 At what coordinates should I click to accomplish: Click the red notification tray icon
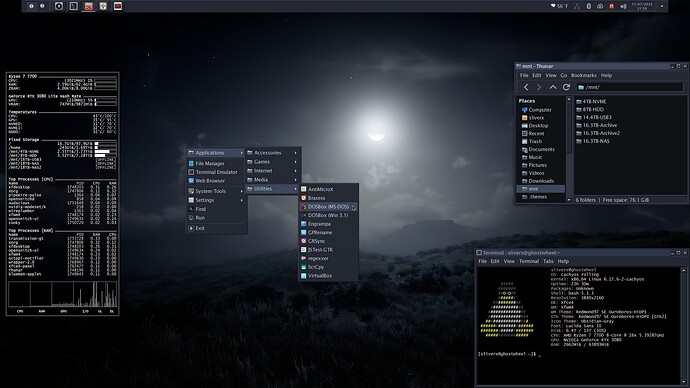(x=611, y=6)
